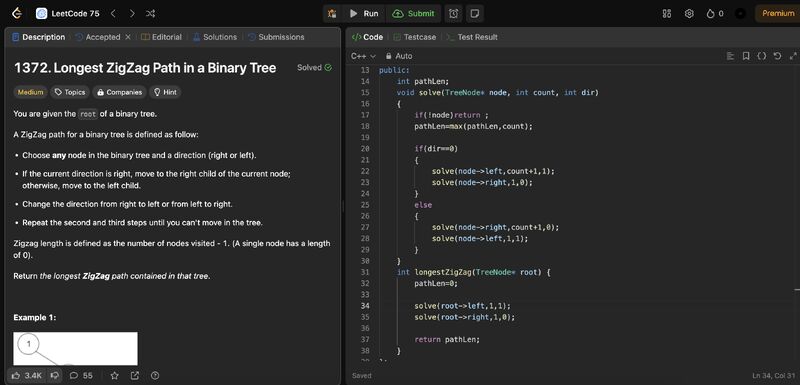Click the 'root' inline code word
The width and height of the screenshot is (800, 385).
pyautogui.click(x=88, y=114)
